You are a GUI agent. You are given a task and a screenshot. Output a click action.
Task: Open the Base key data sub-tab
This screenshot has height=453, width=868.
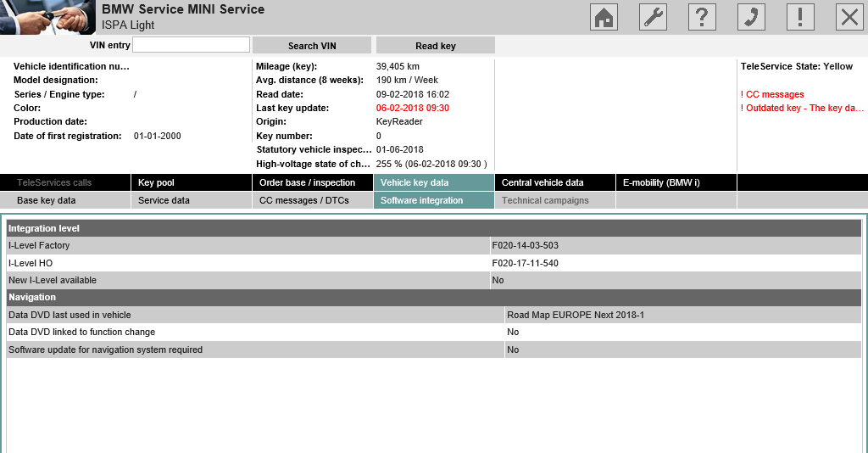(x=65, y=200)
